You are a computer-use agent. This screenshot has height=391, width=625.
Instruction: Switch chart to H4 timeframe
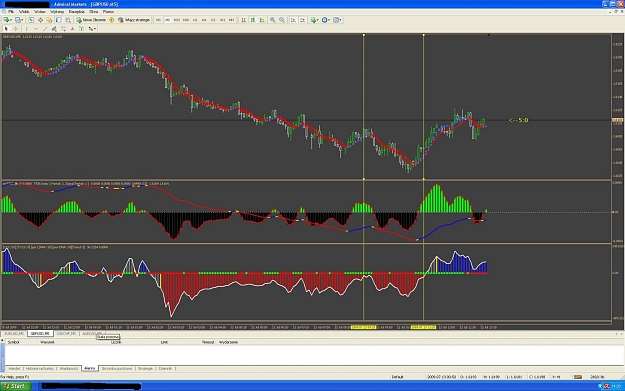point(204,20)
